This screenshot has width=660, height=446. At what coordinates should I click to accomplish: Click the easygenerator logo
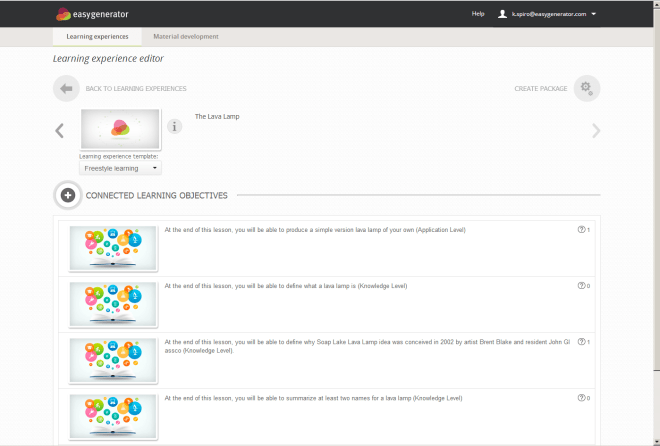click(x=91, y=14)
